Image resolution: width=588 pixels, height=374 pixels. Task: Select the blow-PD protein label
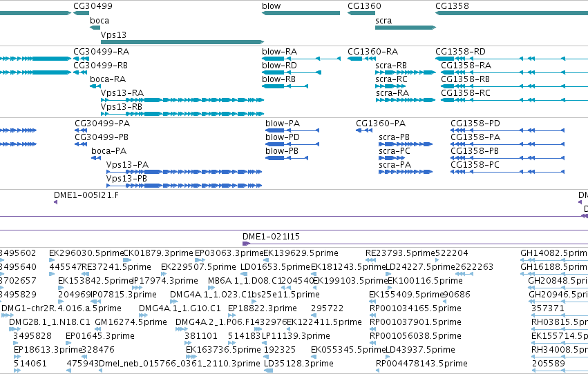tap(283, 137)
